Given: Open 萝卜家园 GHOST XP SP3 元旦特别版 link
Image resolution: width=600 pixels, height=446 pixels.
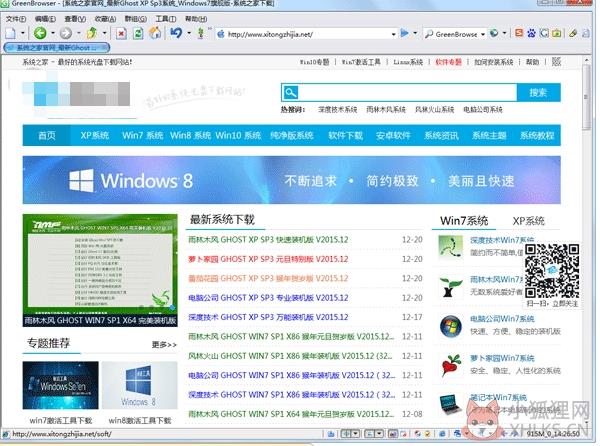Looking at the screenshot, I should point(268,259).
